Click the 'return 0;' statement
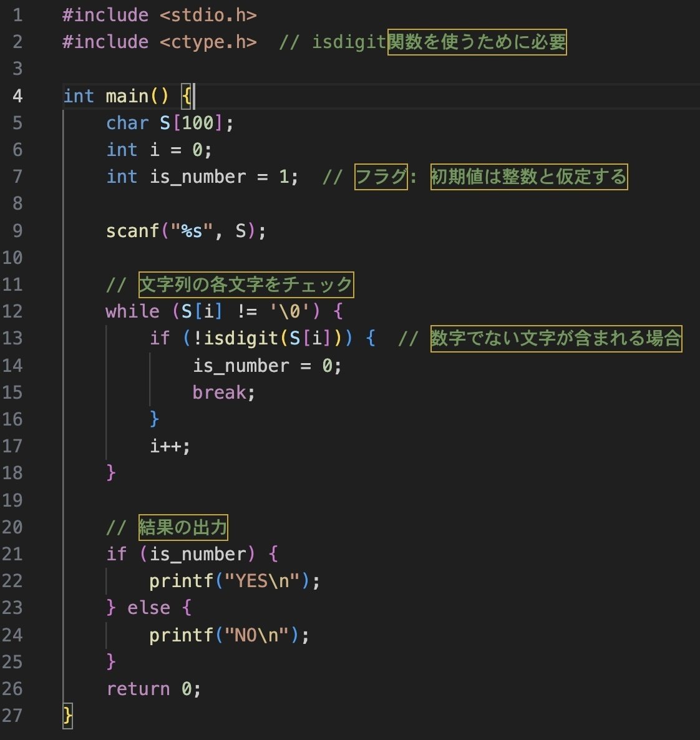The height and width of the screenshot is (740, 700). point(154,689)
